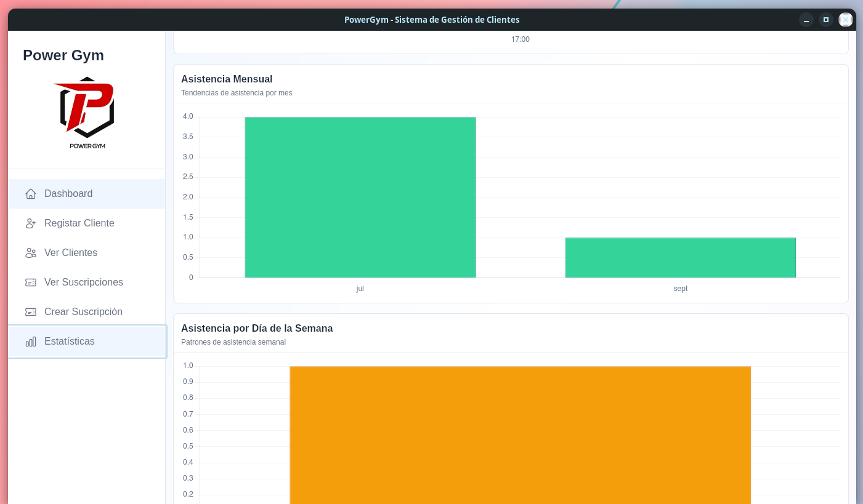Open the Dashboard menu item

coord(87,194)
